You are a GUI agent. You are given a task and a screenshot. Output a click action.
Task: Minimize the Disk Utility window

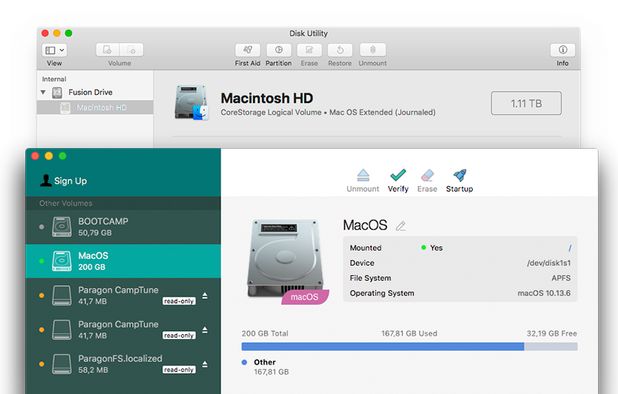click(57, 33)
